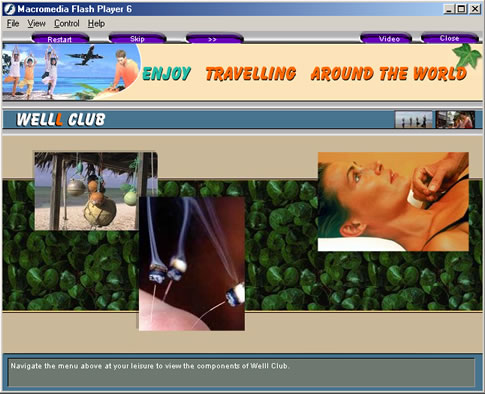Minimize the Flash Player window
Image resolution: width=485 pixels, height=394 pixels.
coord(449,9)
